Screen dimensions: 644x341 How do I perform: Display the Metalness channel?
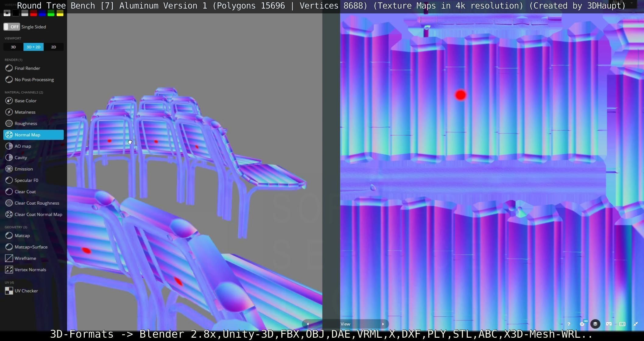click(25, 112)
